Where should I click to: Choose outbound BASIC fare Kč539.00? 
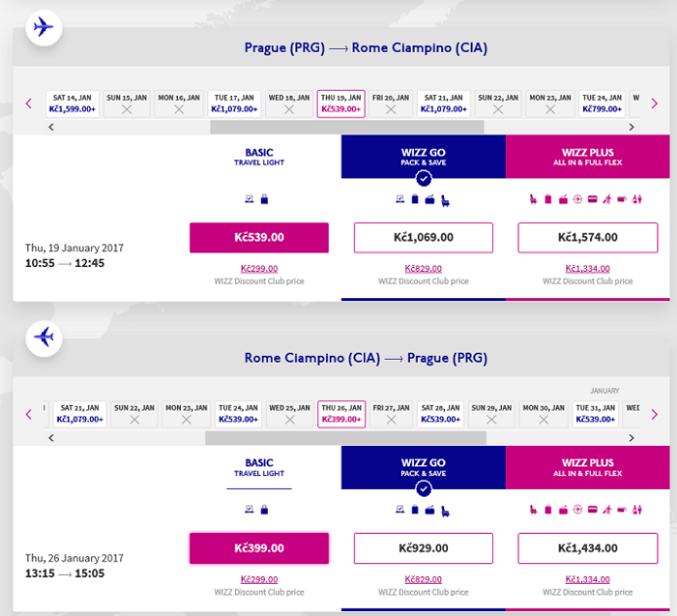click(x=259, y=238)
